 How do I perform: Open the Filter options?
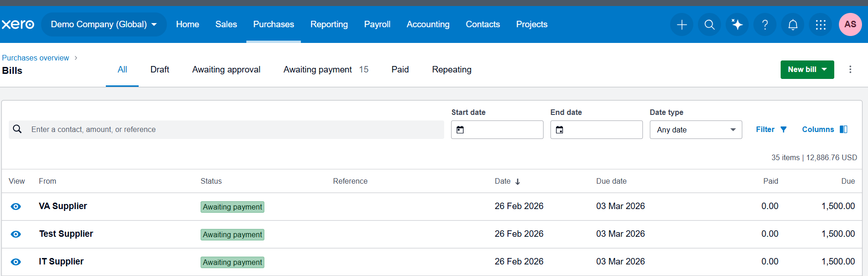pos(771,130)
